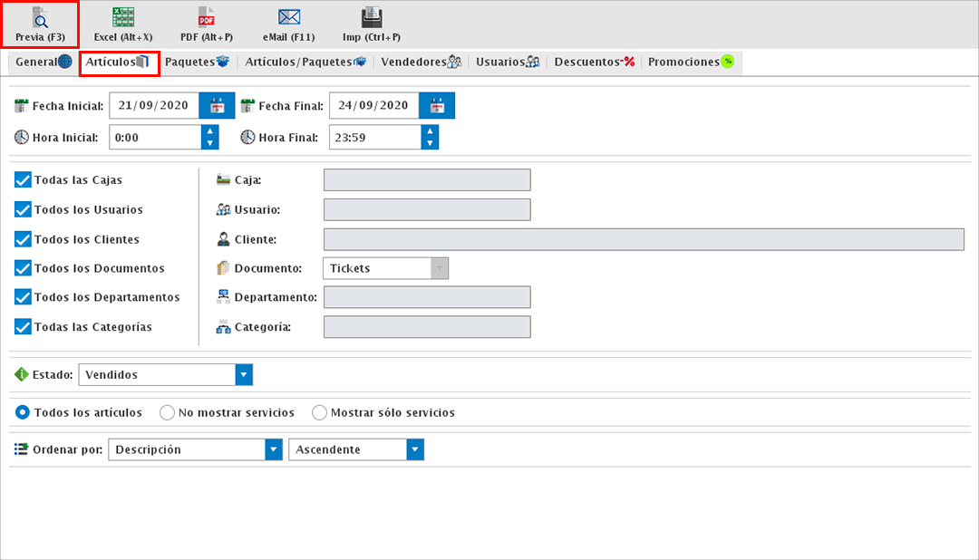The height and width of the screenshot is (560, 979).
Task: Click the Fecha Inicial date field
Action: [153, 106]
